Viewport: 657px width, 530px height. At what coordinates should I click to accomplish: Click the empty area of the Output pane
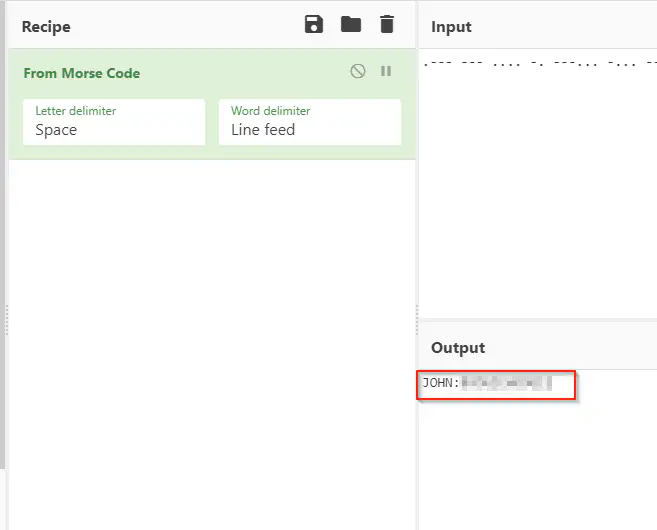(x=538, y=460)
